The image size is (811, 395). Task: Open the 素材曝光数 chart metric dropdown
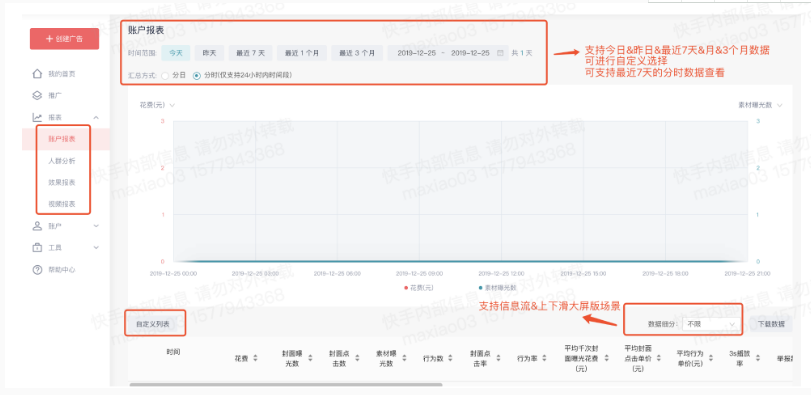(x=760, y=105)
